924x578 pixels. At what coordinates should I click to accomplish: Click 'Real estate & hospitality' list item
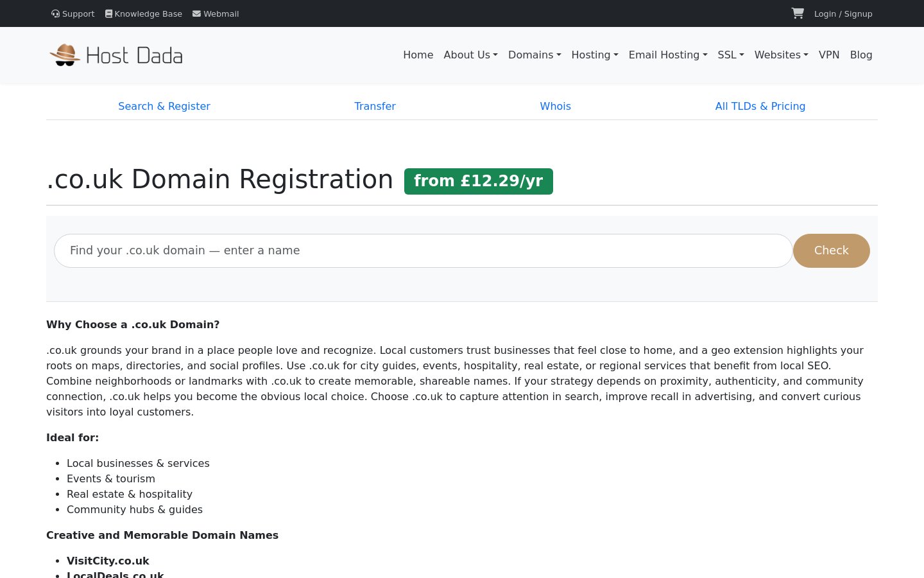pyautogui.click(x=130, y=495)
